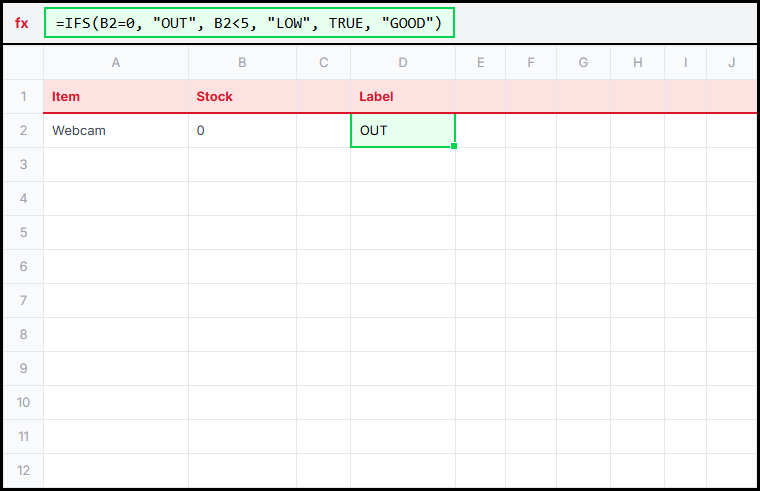Select column B header
The width and height of the screenshot is (760, 491).
(242, 63)
